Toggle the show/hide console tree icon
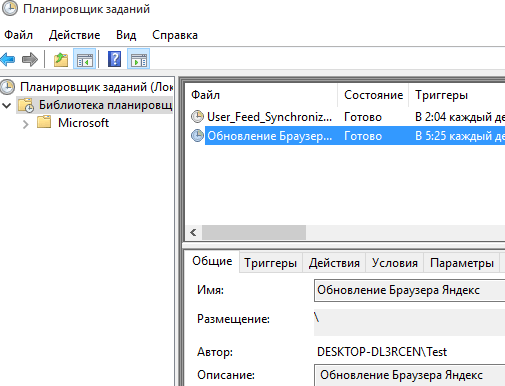The height and width of the screenshot is (386, 505). (85, 59)
